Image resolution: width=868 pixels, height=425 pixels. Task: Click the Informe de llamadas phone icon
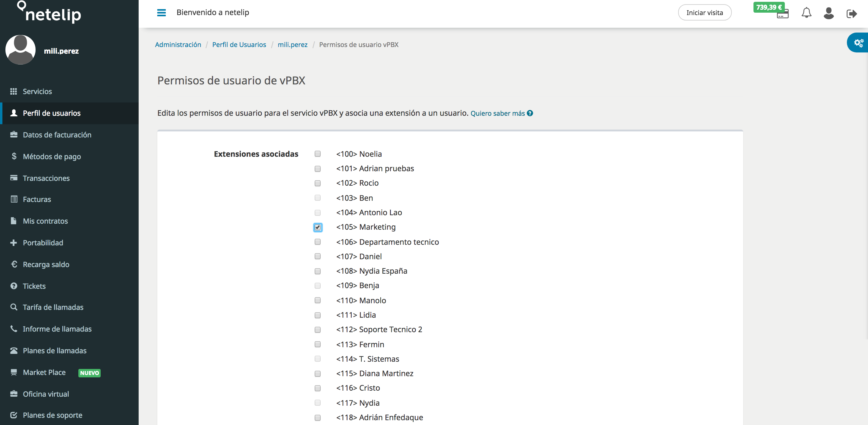click(14, 329)
